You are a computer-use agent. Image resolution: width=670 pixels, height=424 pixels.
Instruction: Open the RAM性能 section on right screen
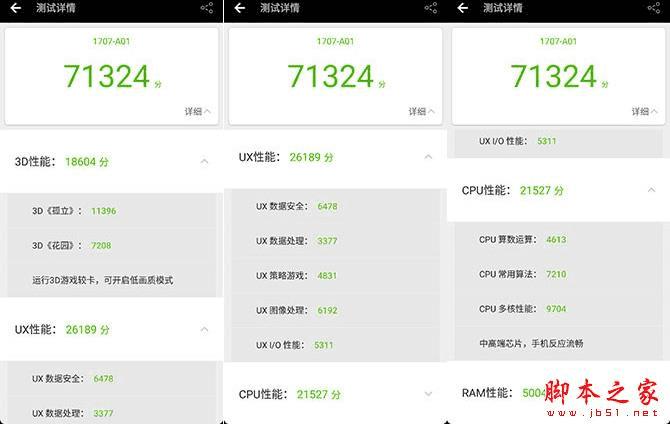pyautogui.click(x=558, y=393)
